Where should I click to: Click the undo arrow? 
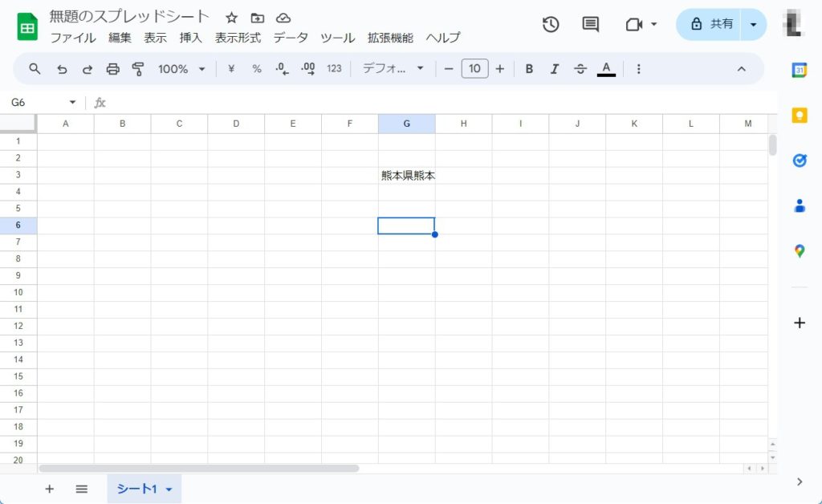pos(62,69)
